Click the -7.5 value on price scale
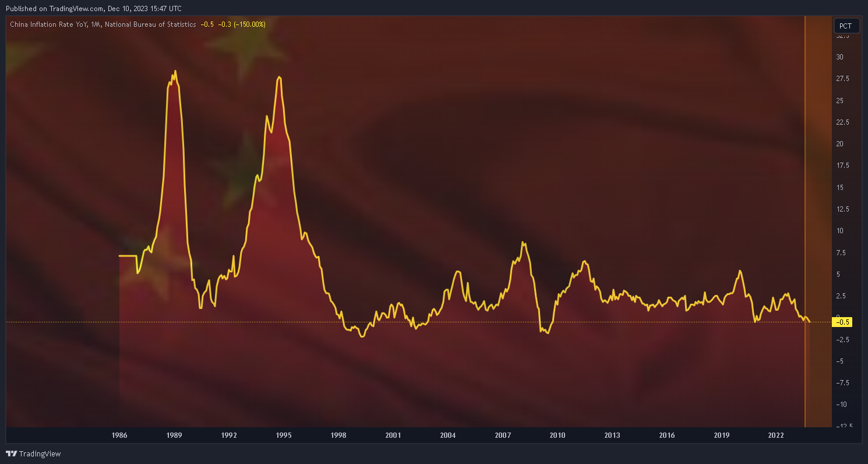The width and height of the screenshot is (868, 464). pyautogui.click(x=842, y=383)
